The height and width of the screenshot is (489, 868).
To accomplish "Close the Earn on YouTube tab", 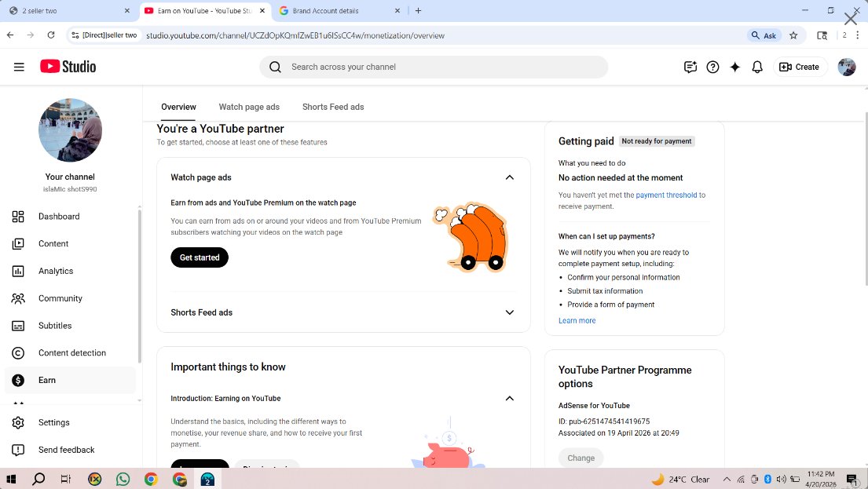I will tap(262, 10).
